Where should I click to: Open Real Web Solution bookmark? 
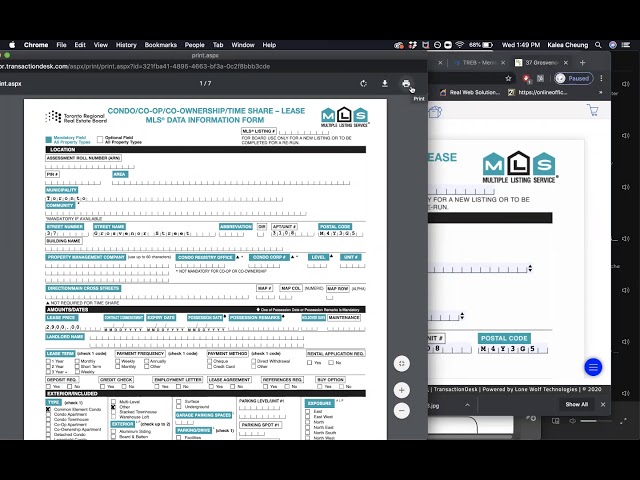pos(470,93)
